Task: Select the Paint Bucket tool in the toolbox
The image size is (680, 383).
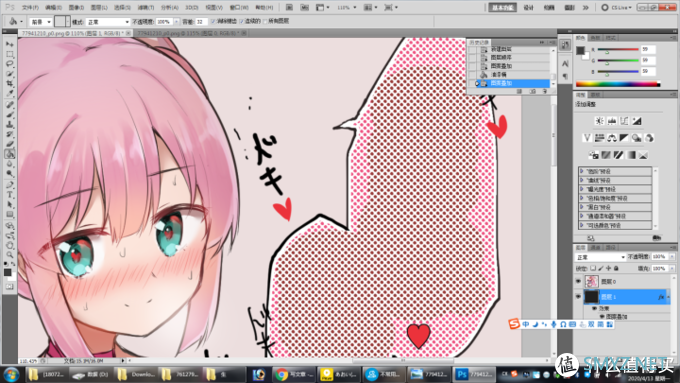Action: click(10, 154)
